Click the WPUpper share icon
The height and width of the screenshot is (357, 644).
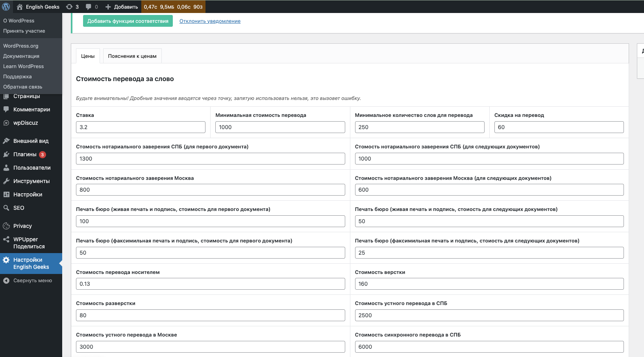click(6, 239)
